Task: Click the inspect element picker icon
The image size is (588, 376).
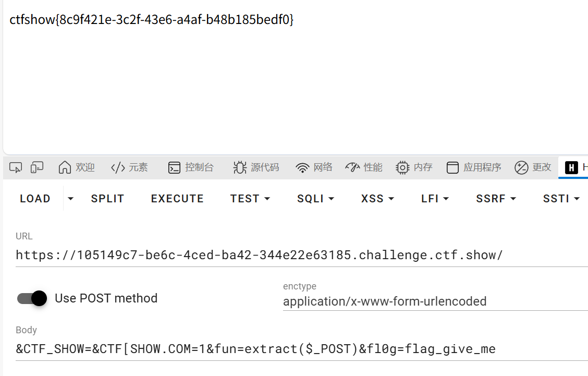Action: point(16,167)
